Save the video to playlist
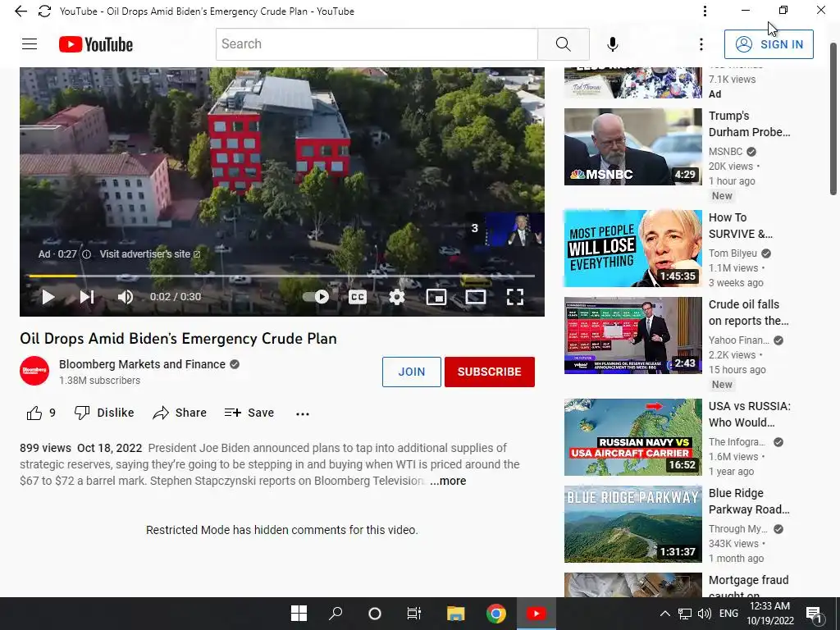 point(249,413)
